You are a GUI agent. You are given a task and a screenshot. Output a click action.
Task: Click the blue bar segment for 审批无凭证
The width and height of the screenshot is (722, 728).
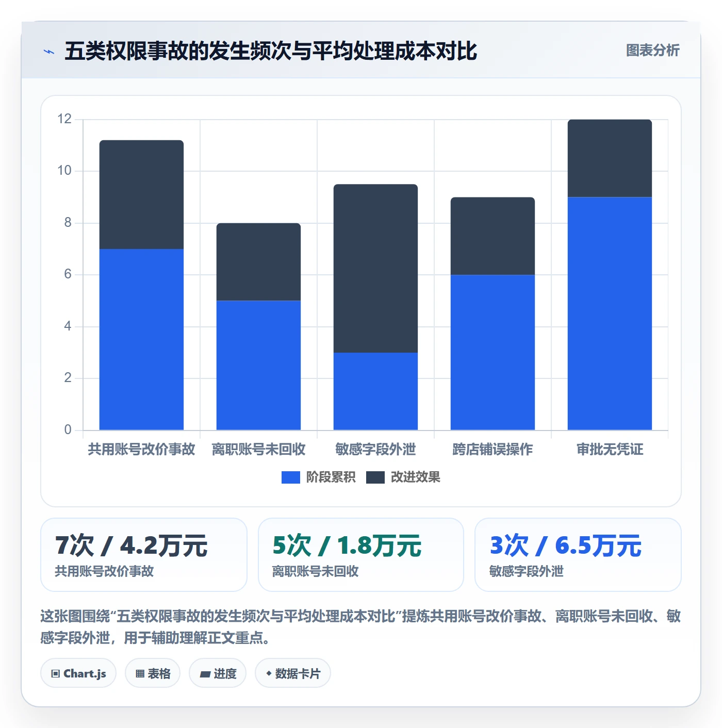point(610,313)
